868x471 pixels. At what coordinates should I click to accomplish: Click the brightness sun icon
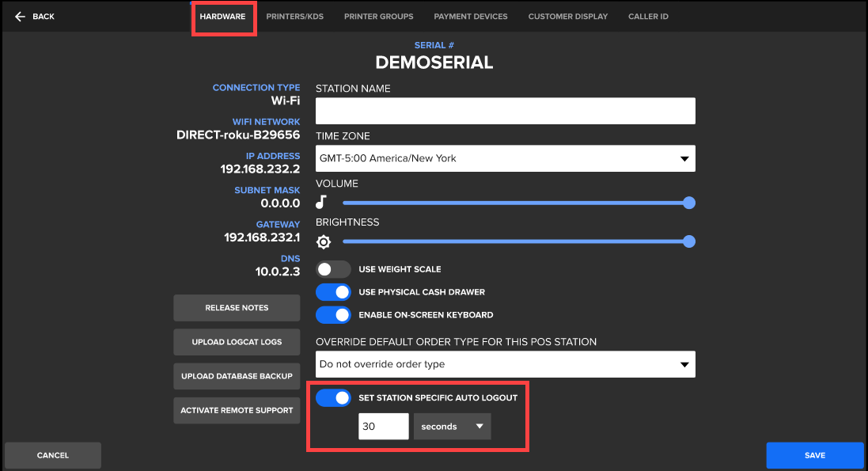[x=323, y=242]
